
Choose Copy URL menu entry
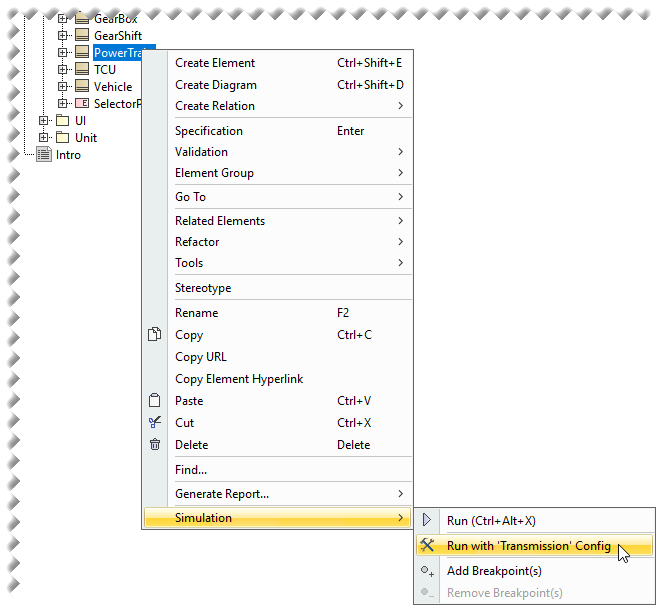(277, 356)
